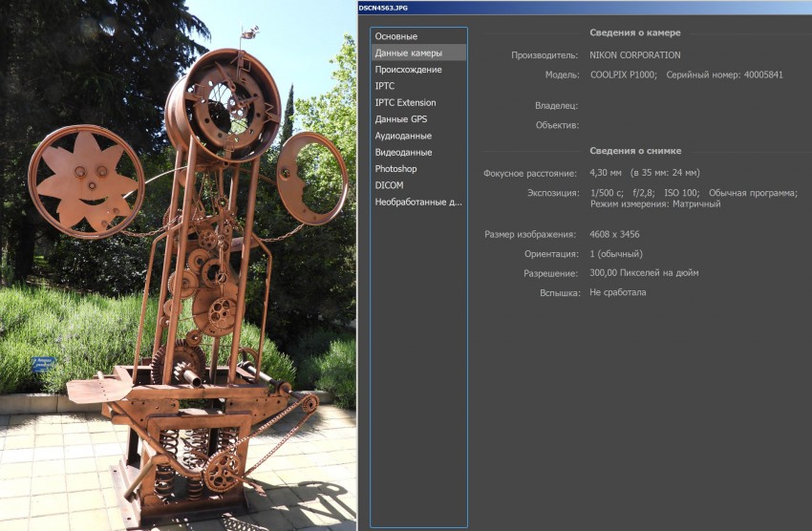Open the DICOM section

(389, 185)
